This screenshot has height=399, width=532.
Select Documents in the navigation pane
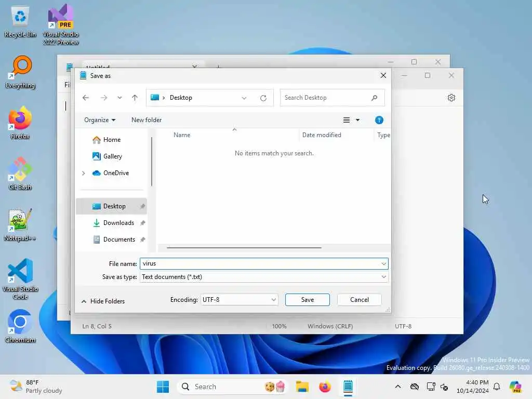point(119,240)
